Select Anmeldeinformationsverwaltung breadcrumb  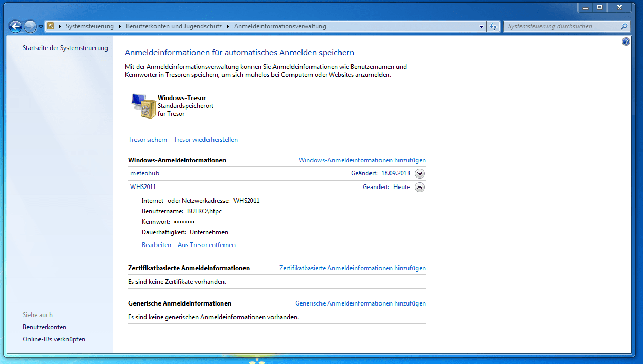(280, 26)
